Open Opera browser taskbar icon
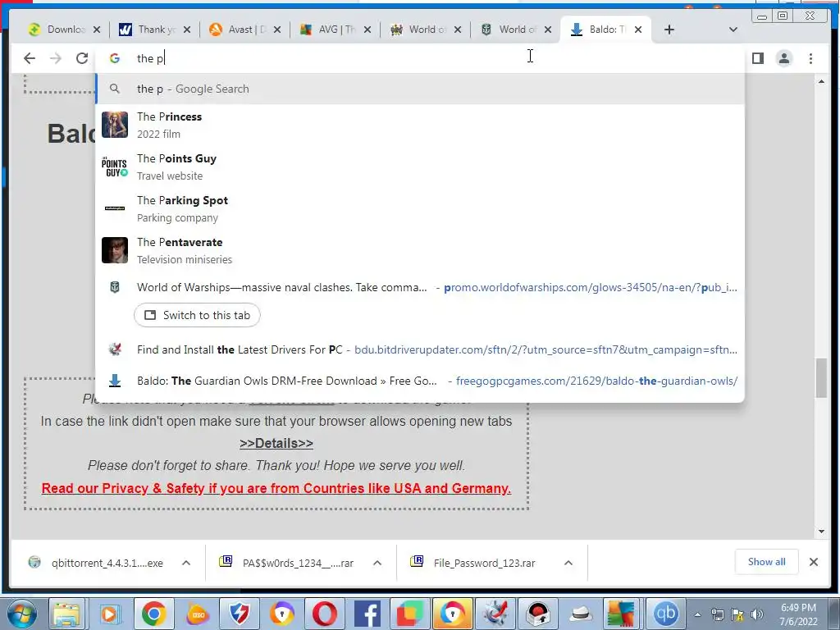The width and height of the screenshot is (840, 630). click(x=325, y=614)
